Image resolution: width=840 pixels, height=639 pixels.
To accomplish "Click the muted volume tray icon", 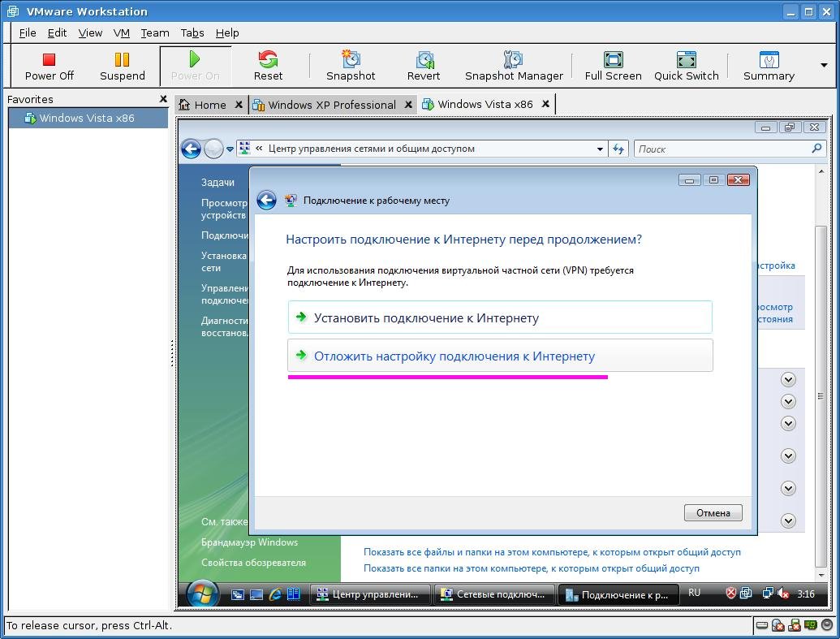I will 783,593.
